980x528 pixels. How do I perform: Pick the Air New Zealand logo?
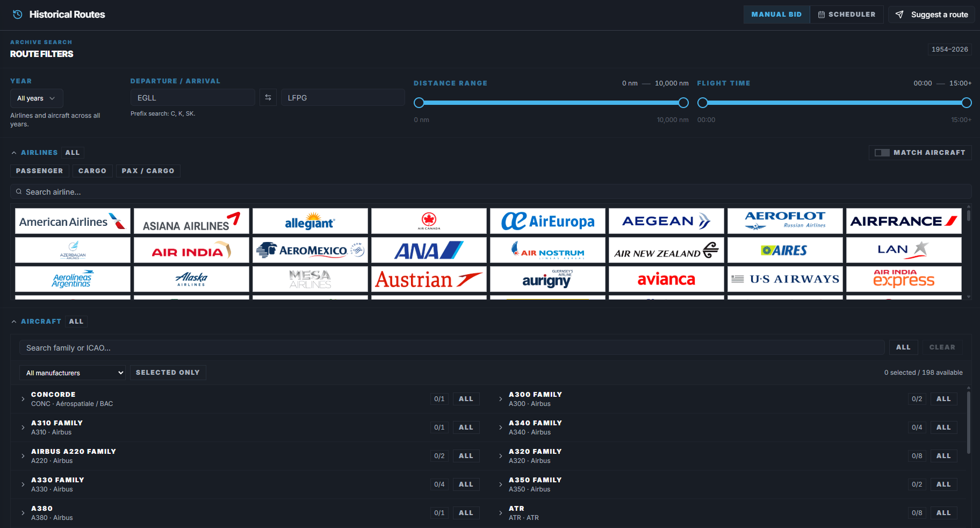click(x=667, y=250)
